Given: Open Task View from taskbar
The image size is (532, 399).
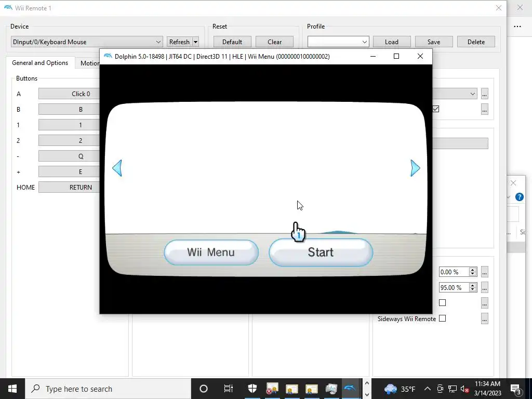Looking at the screenshot, I should [x=229, y=389].
